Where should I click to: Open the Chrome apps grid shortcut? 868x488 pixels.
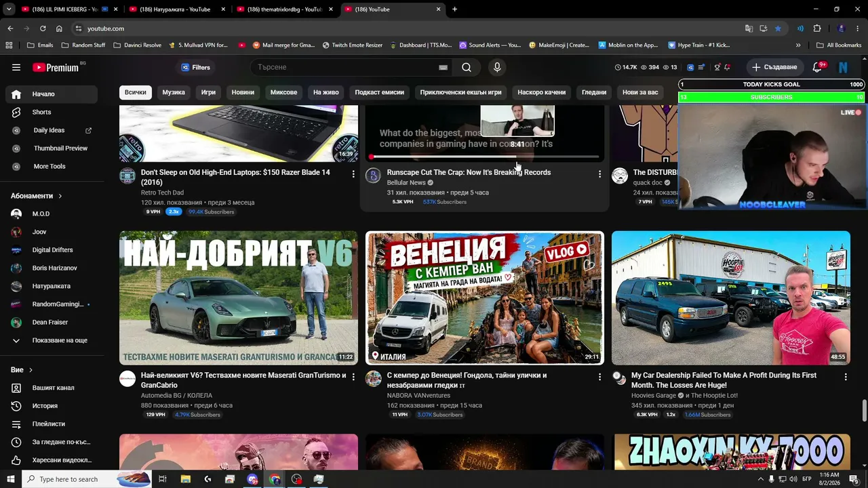click(x=9, y=45)
